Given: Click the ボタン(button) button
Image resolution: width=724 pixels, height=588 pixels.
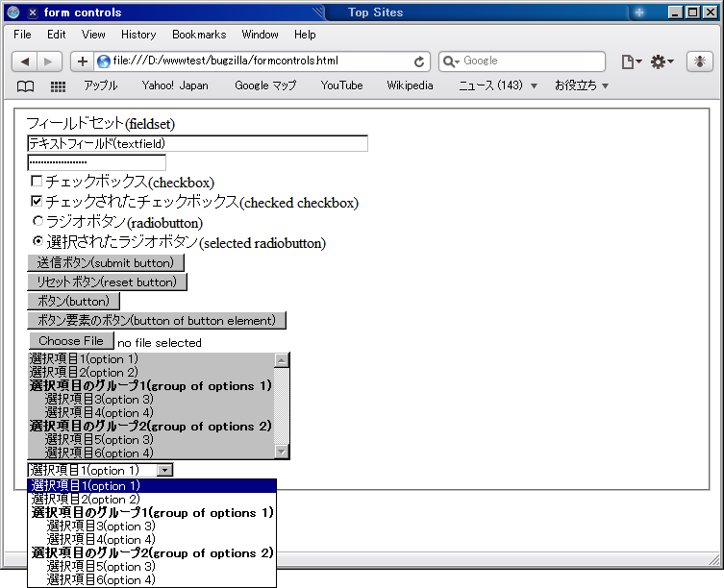Looking at the screenshot, I should click(x=73, y=302).
